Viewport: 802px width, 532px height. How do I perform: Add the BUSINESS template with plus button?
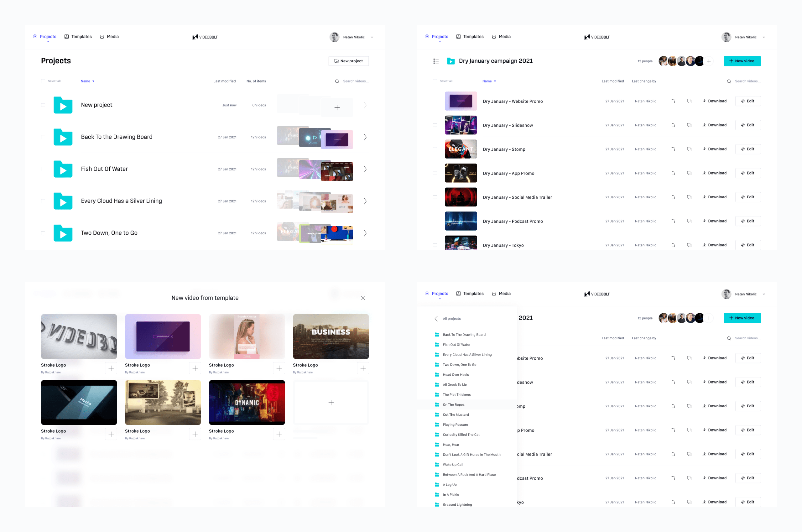tap(363, 368)
